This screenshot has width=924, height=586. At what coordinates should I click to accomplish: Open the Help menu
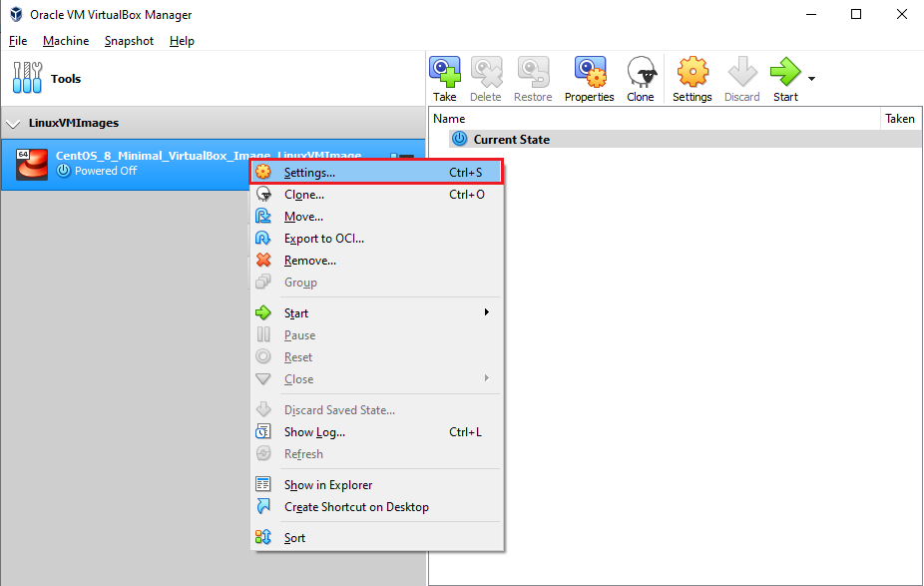pyautogui.click(x=182, y=41)
